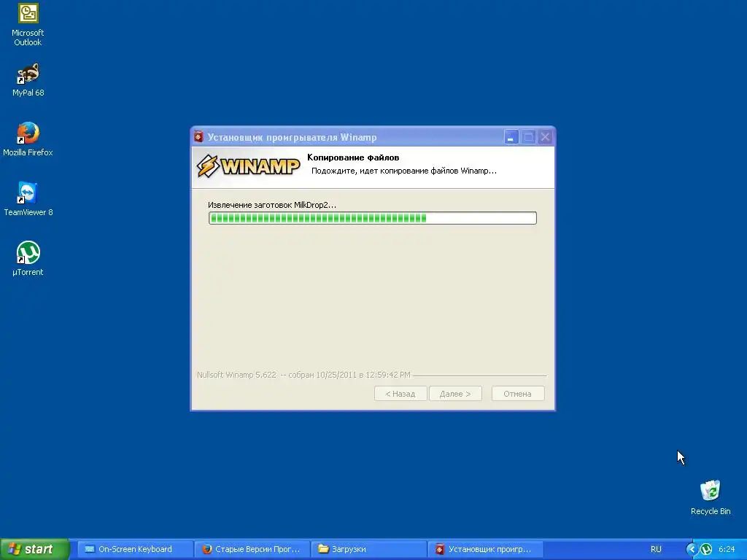This screenshot has height=560, width=747.
Task: Select the Mozilla Firefox desktop shortcut
Action: (28, 139)
